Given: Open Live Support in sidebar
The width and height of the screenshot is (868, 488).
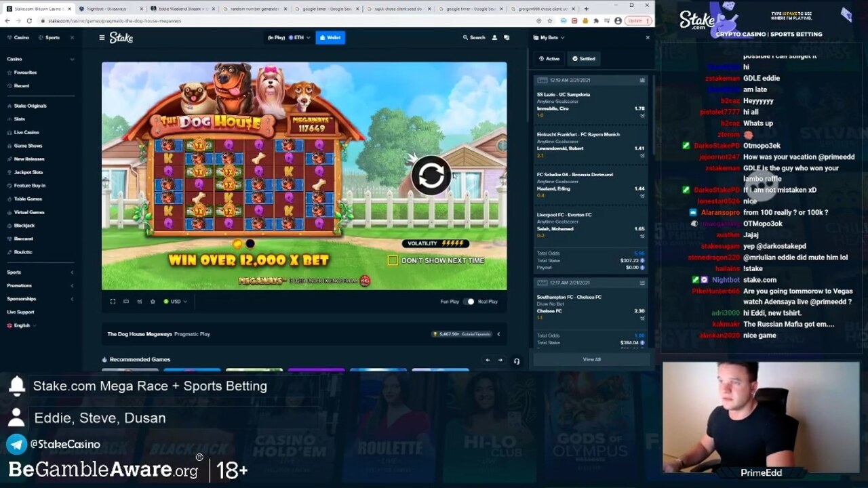Looking at the screenshot, I should pyautogui.click(x=20, y=312).
